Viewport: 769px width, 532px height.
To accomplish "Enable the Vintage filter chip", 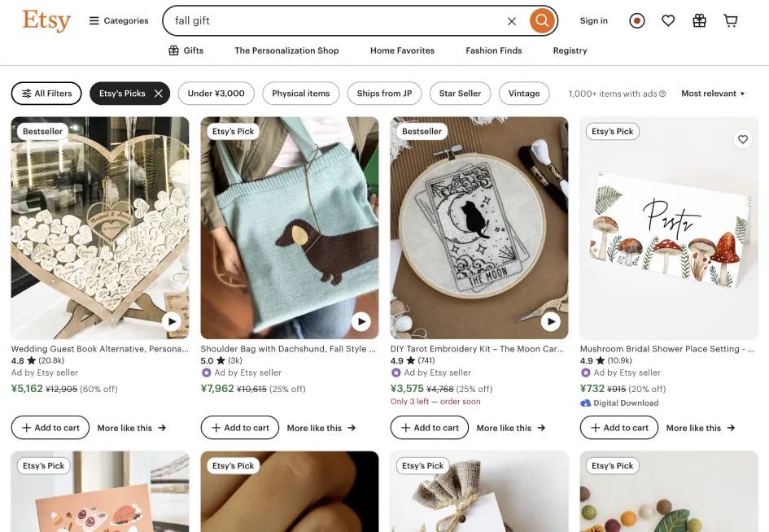I will point(524,94).
